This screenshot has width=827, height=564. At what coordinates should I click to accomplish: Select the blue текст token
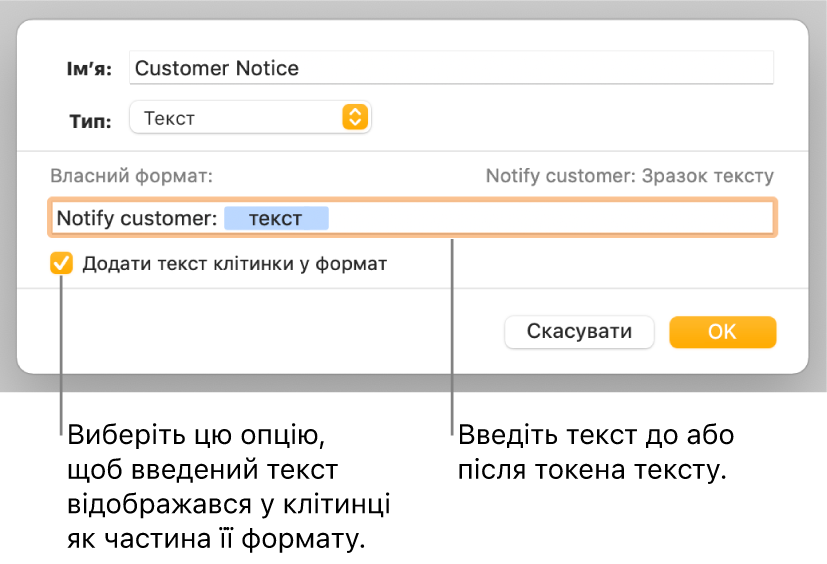(x=276, y=218)
